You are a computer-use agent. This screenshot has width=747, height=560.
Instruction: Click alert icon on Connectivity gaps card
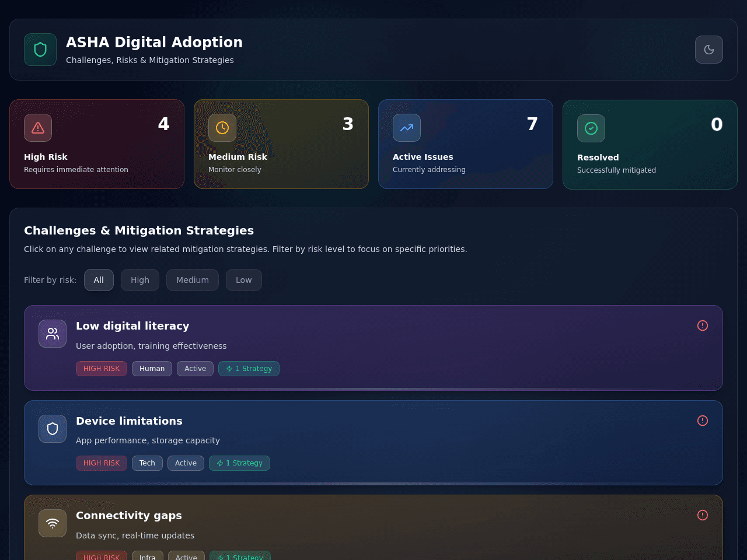point(703,515)
